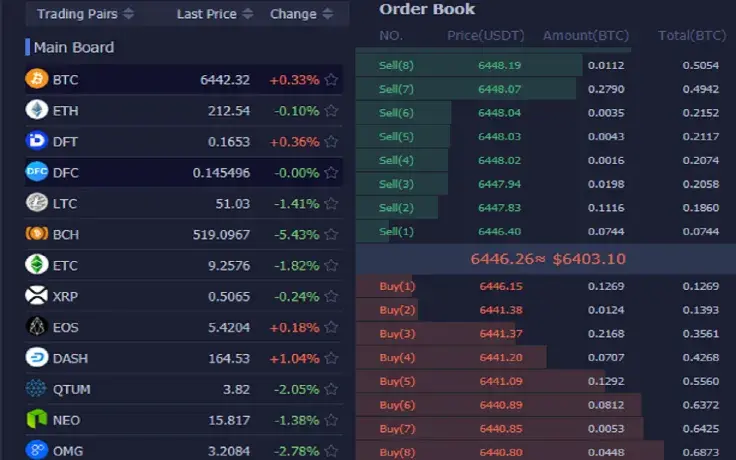Click the current price 6446.26 row
Image resolution: width=736 pixels, height=460 pixels.
546,259
